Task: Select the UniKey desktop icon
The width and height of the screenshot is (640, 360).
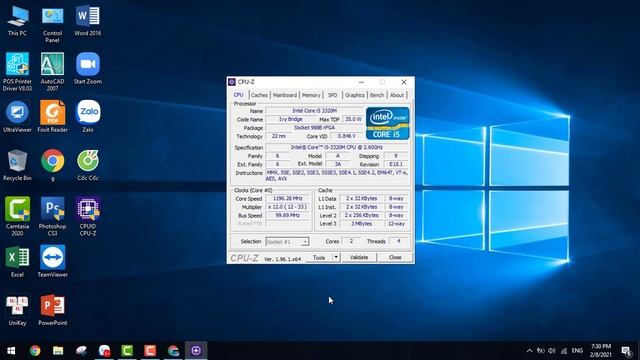Action: (18, 310)
